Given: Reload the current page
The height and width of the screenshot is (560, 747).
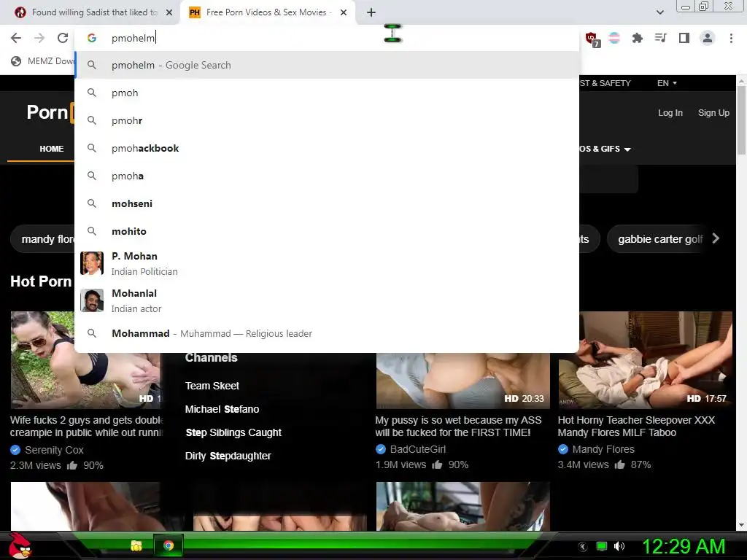Looking at the screenshot, I should point(63,38).
